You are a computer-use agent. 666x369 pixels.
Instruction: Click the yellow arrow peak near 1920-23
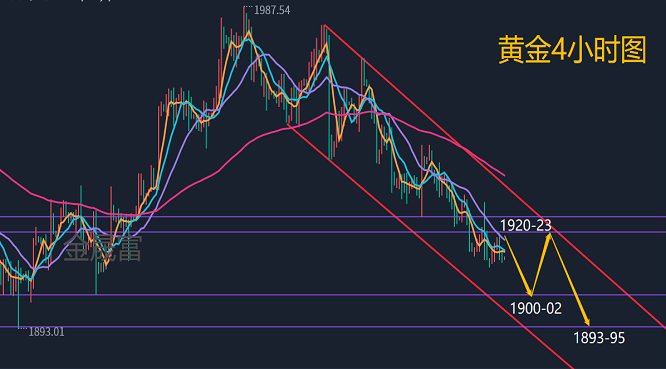pos(550,235)
